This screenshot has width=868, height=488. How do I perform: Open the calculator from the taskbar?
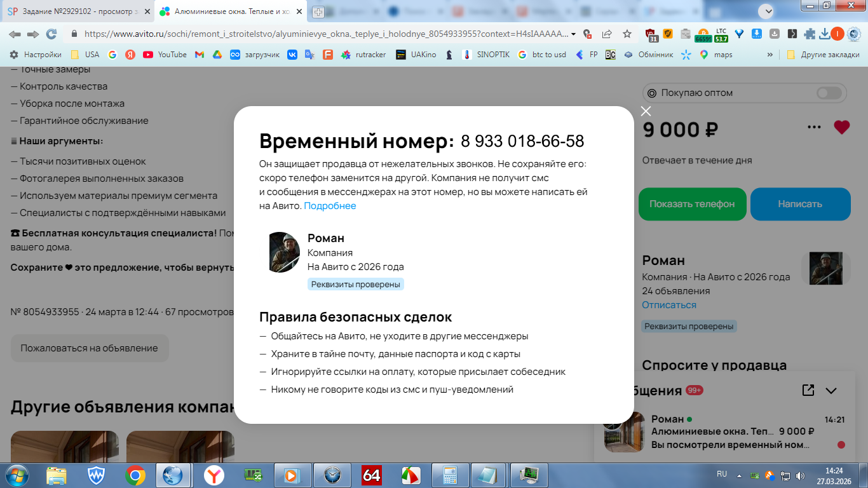451,475
